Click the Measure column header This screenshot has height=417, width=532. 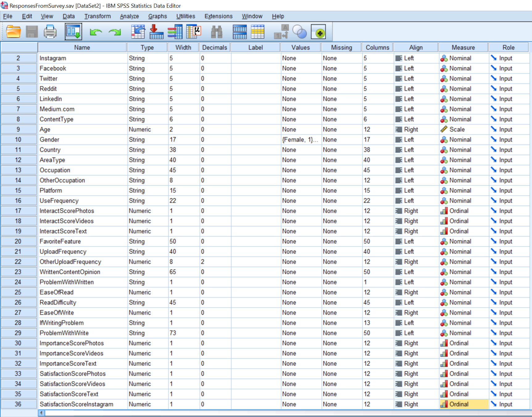tap(463, 48)
